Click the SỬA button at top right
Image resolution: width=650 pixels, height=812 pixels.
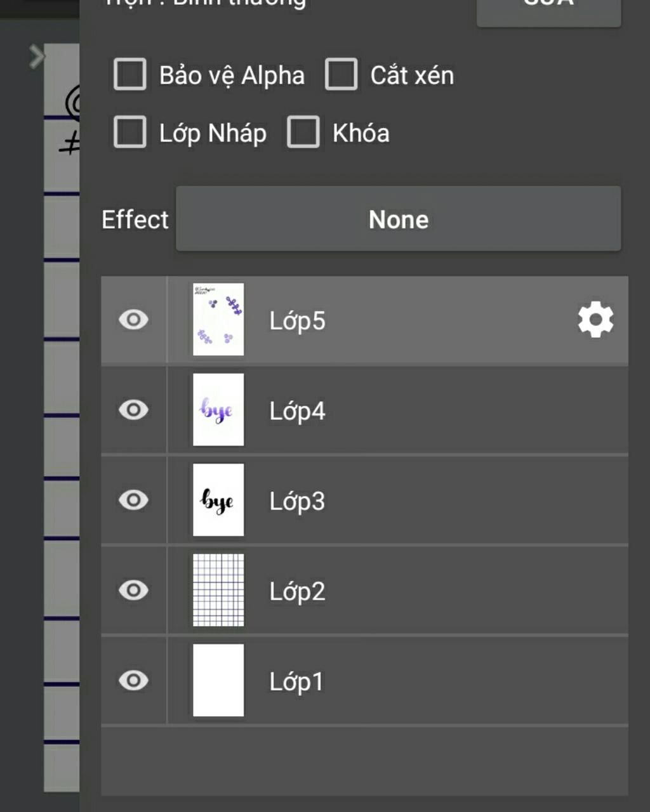click(x=549, y=8)
